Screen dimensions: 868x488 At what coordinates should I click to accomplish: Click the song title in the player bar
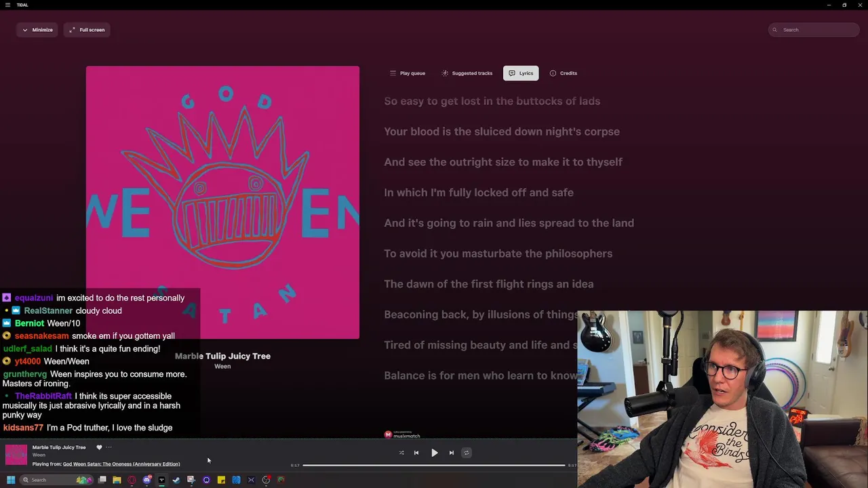click(x=59, y=447)
